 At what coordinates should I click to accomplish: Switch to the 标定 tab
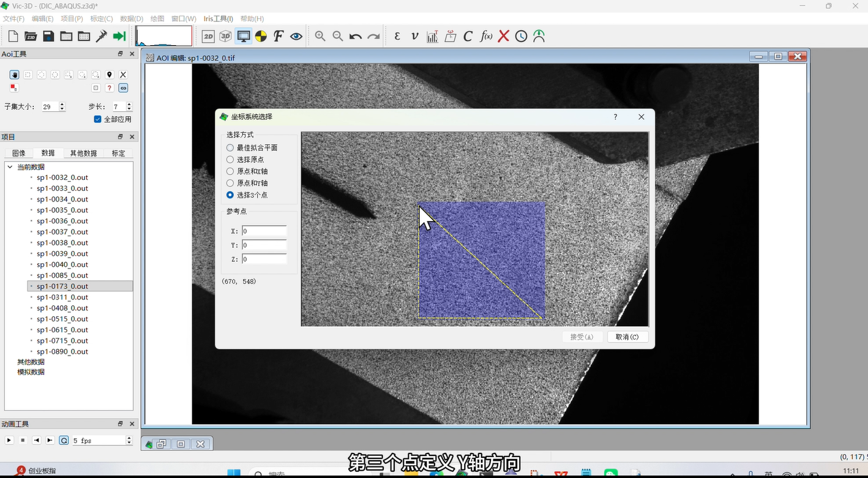(x=118, y=153)
